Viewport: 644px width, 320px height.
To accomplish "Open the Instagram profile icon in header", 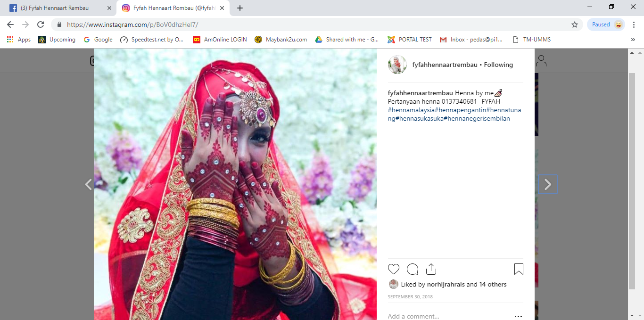I will point(541,61).
